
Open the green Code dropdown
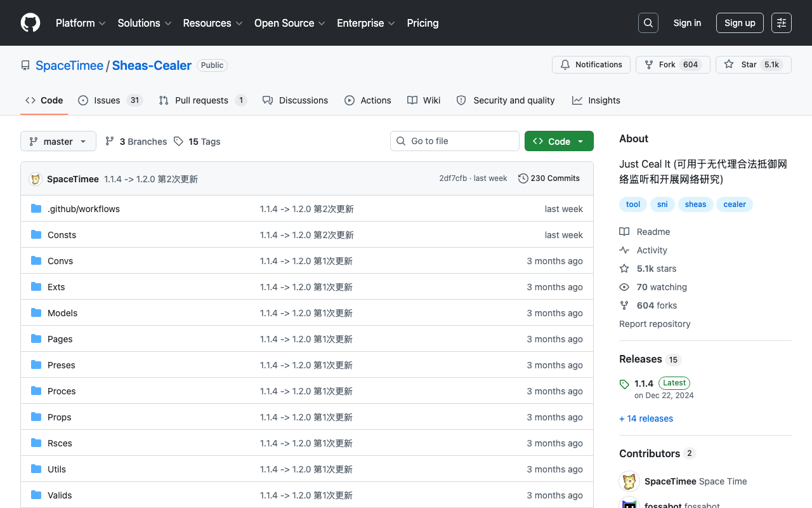point(559,141)
